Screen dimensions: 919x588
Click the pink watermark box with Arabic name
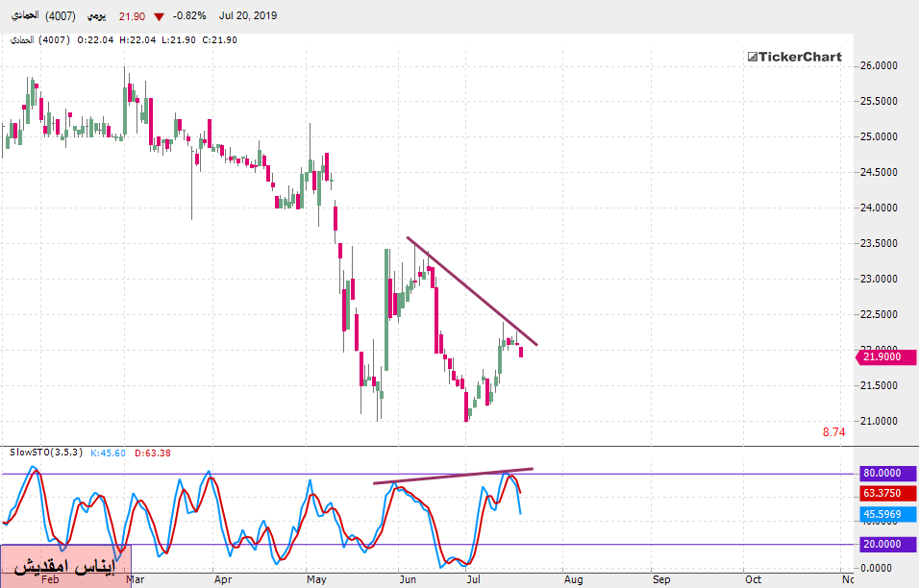pos(65,565)
